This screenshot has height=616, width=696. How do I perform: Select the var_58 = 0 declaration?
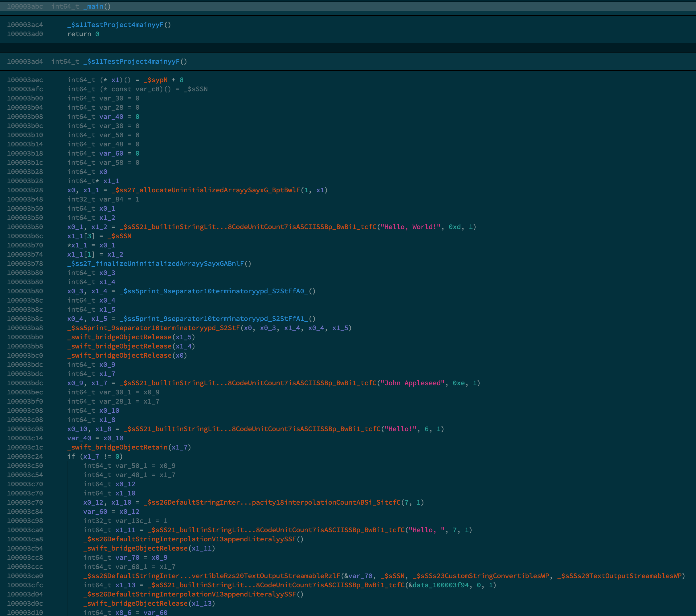coord(103,163)
